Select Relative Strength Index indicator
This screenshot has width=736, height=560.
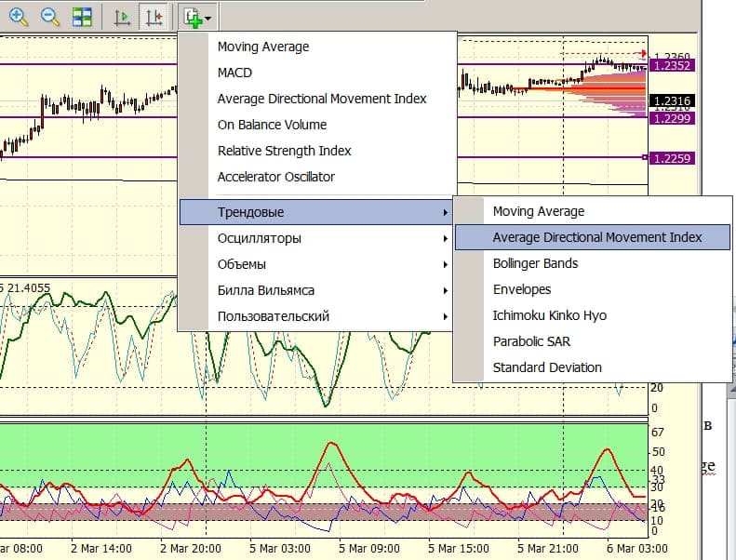(317, 151)
